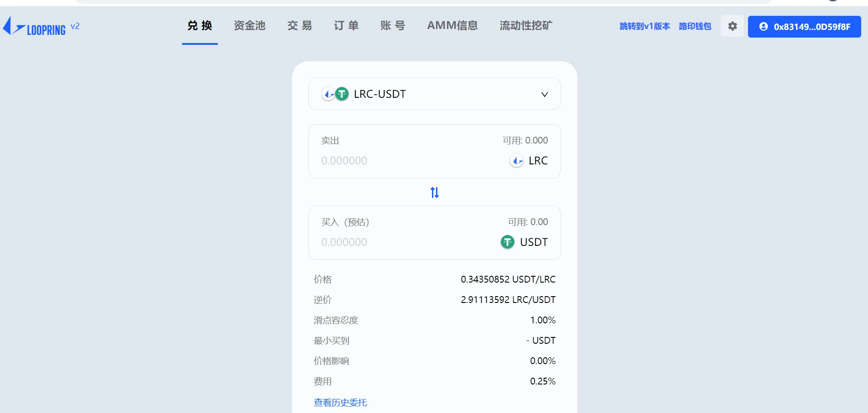Screen dimensions: 868x413
Task: Click account avatar icon in wallet button
Action: pos(763,26)
